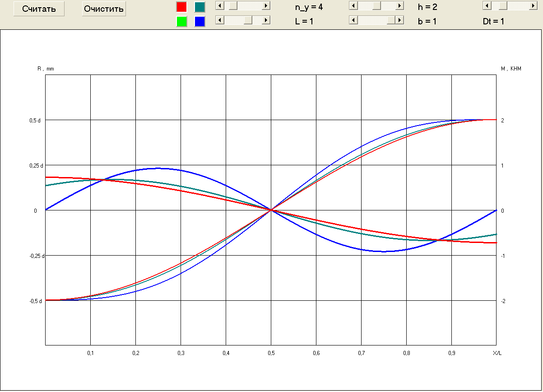The image size is (543, 392).
Task: Click the 'n_y = 4' label
Action: tap(309, 7)
